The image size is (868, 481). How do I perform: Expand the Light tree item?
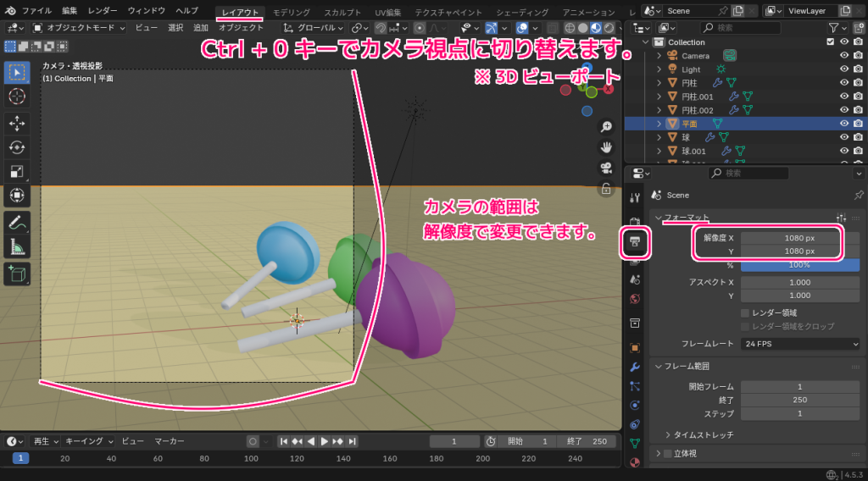tap(659, 69)
